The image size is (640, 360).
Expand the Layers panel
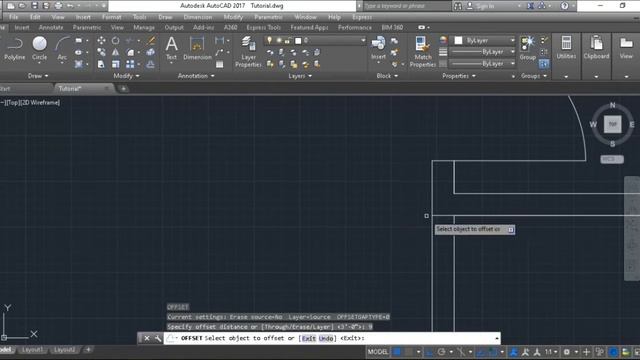click(x=300, y=76)
